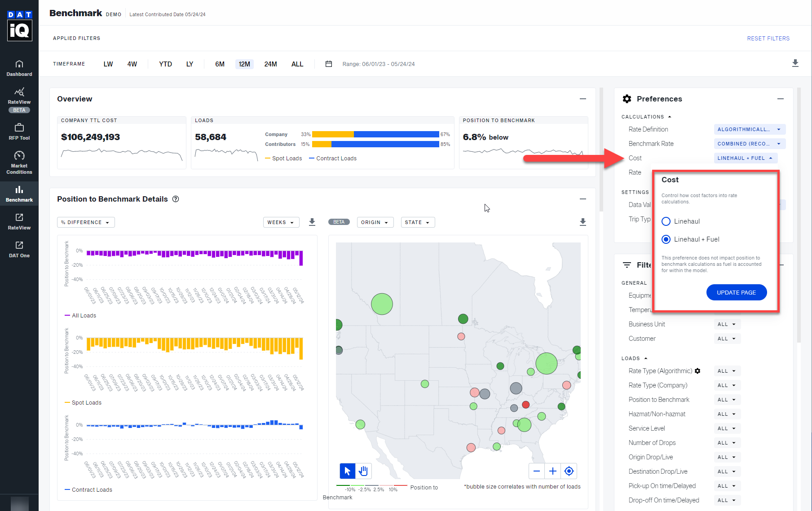Image resolution: width=812 pixels, height=511 pixels.
Task: Open RateView Beta in the sidebar
Action: click(19, 101)
